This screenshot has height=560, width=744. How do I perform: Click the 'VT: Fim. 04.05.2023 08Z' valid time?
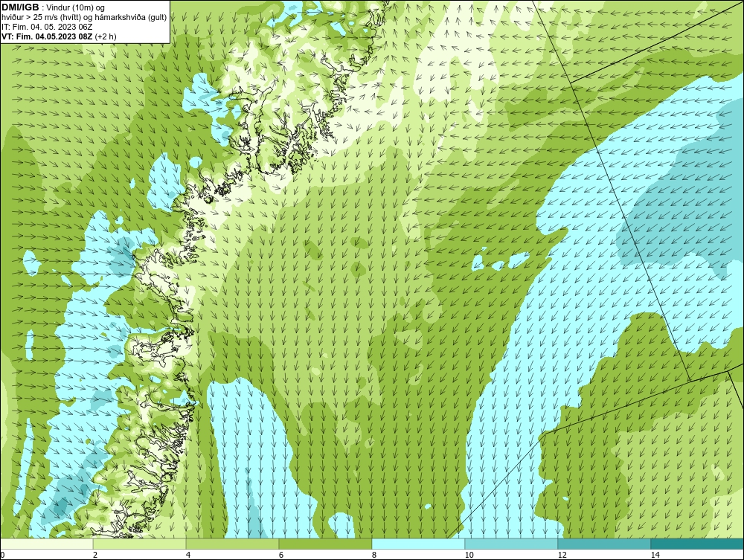pyautogui.click(x=48, y=36)
